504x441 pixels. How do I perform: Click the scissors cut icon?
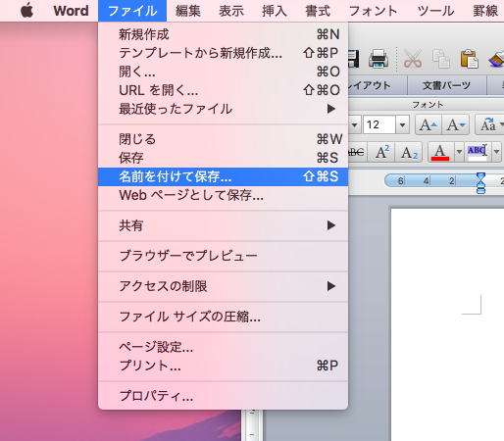(413, 59)
